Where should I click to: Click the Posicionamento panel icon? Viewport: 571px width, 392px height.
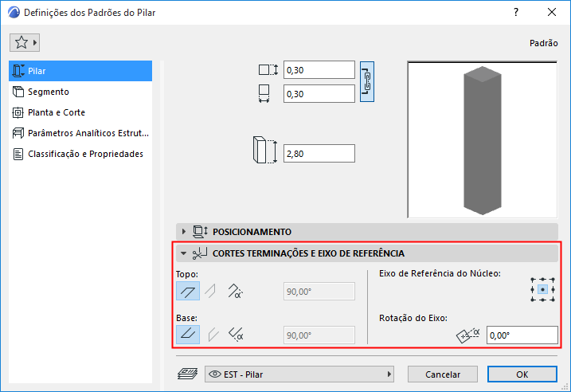[200, 232]
